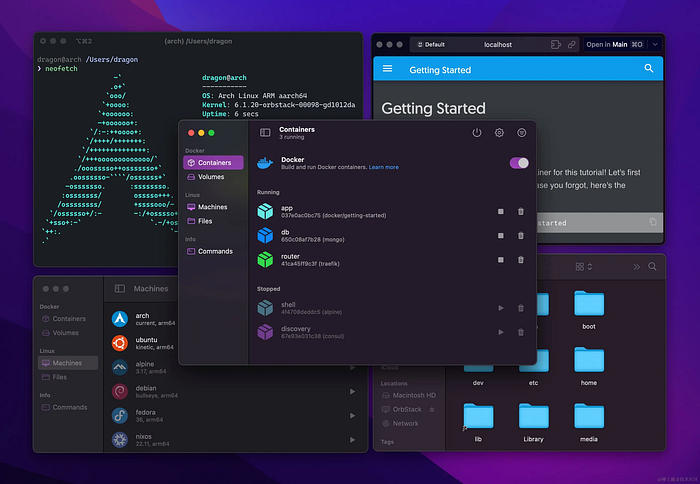The width and height of the screenshot is (700, 484).
Task: Select the Default profile in browser toolbar
Action: (431, 44)
